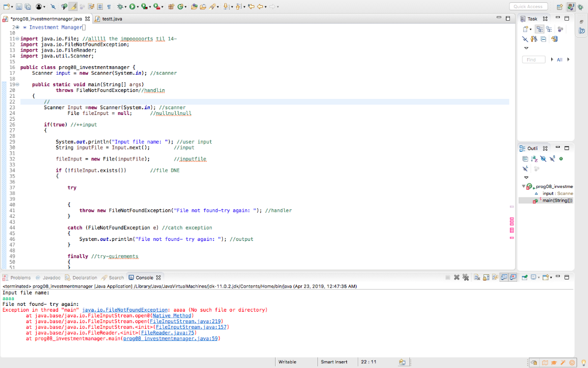The image size is (588, 368).
Task: Open the New Console View dropdown
Action: (551, 277)
